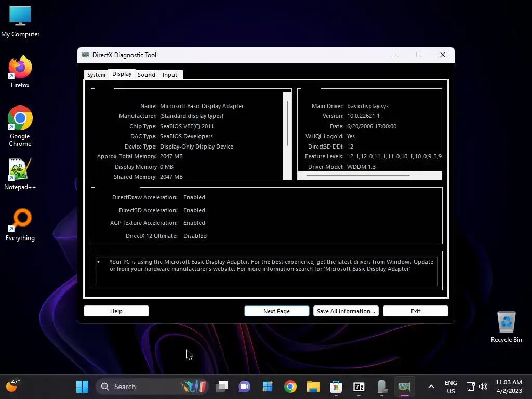The width and height of the screenshot is (532, 399).
Task: Click Save All Information button
Action: pos(345,311)
